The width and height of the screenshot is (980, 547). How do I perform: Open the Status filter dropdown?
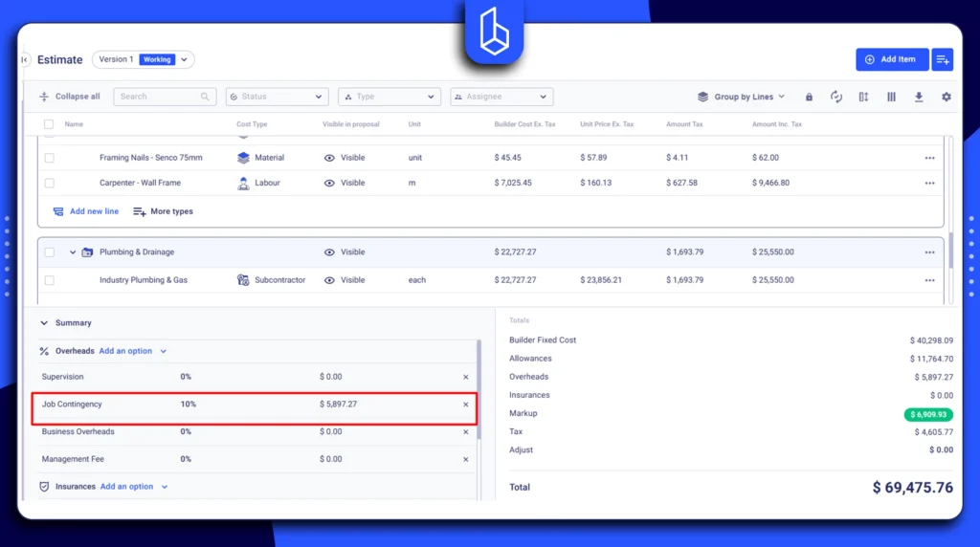click(x=277, y=97)
